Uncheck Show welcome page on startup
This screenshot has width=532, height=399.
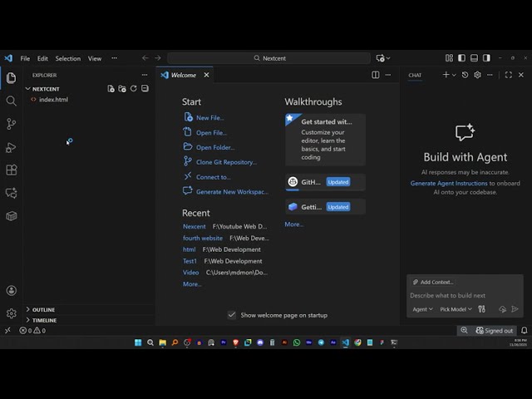point(232,315)
